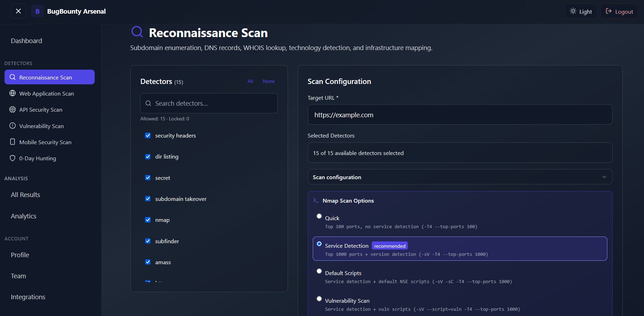Click the Target URL input field
This screenshot has width=644, height=316.
point(460,114)
